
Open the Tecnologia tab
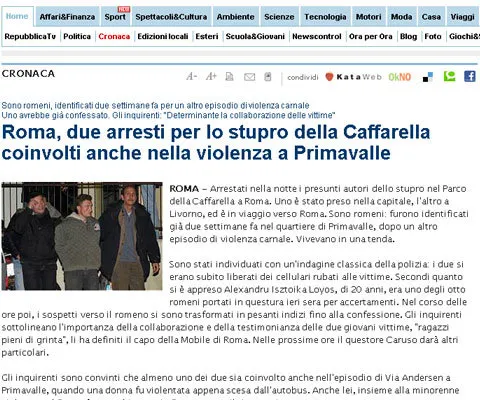pos(325,17)
